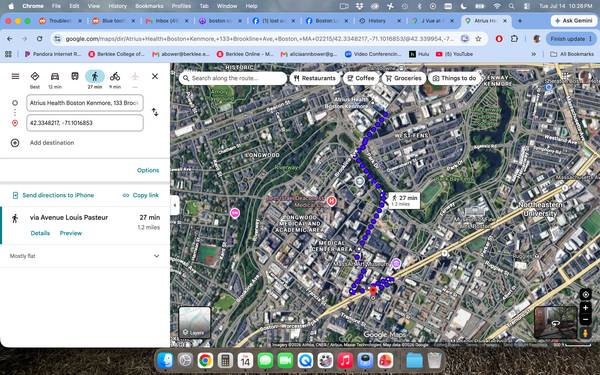Zoom out the map
This screenshot has width=600, height=375.
(585, 319)
